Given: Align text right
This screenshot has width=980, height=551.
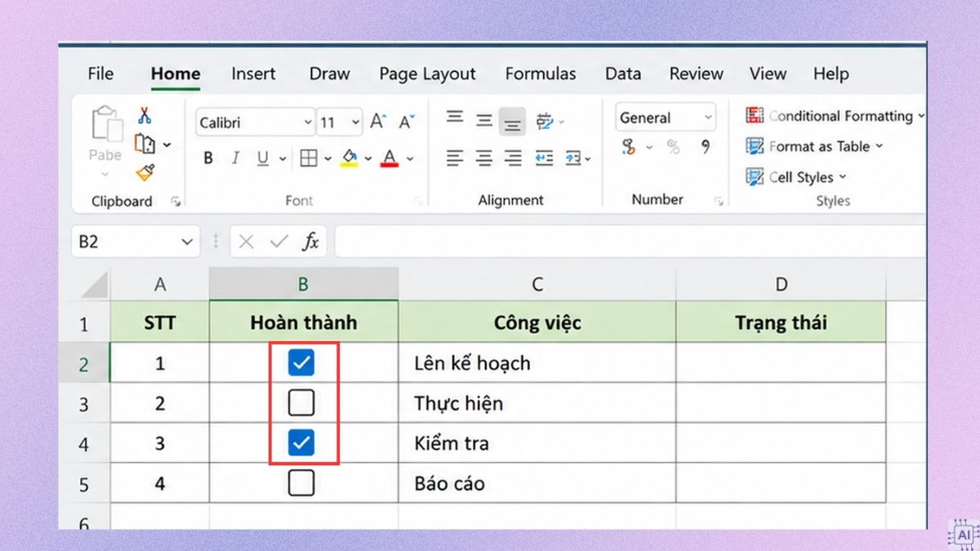Looking at the screenshot, I should [513, 158].
